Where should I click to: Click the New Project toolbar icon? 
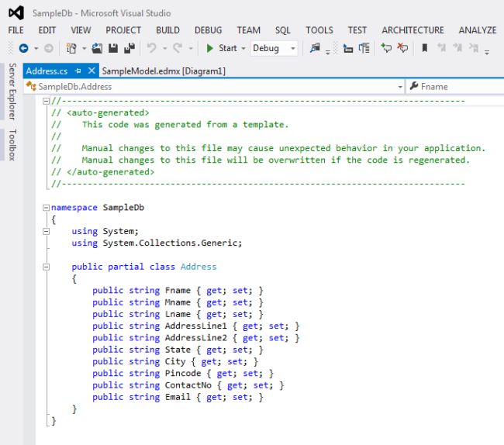pos(71,48)
